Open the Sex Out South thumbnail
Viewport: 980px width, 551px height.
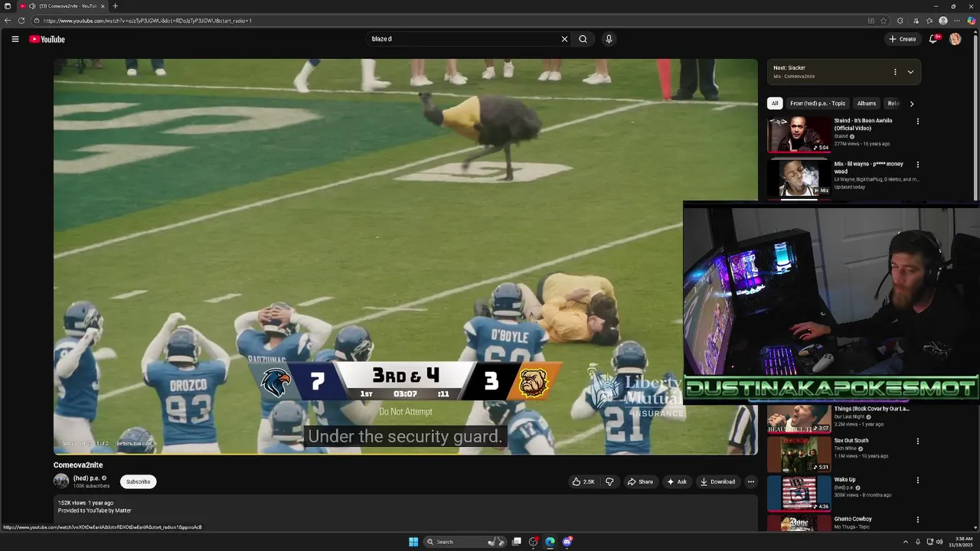coord(799,455)
